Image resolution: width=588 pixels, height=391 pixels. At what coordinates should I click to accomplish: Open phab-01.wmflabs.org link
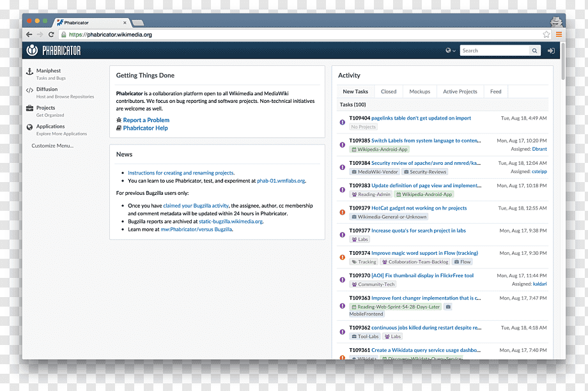point(281,181)
